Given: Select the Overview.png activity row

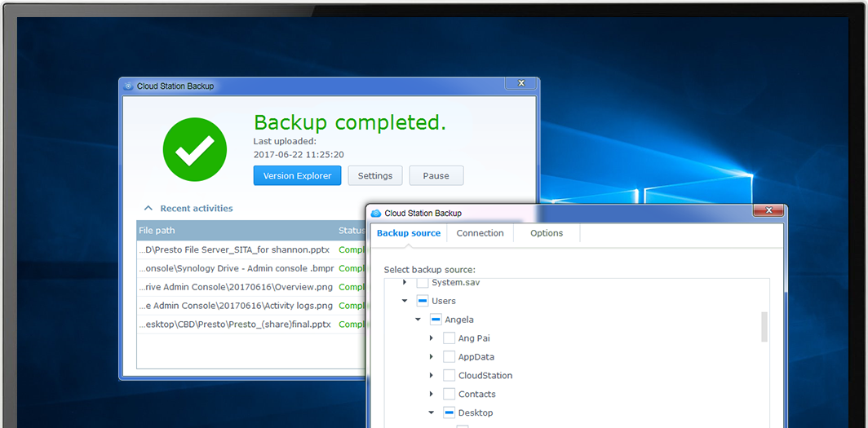Looking at the screenshot, I should click(237, 287).
